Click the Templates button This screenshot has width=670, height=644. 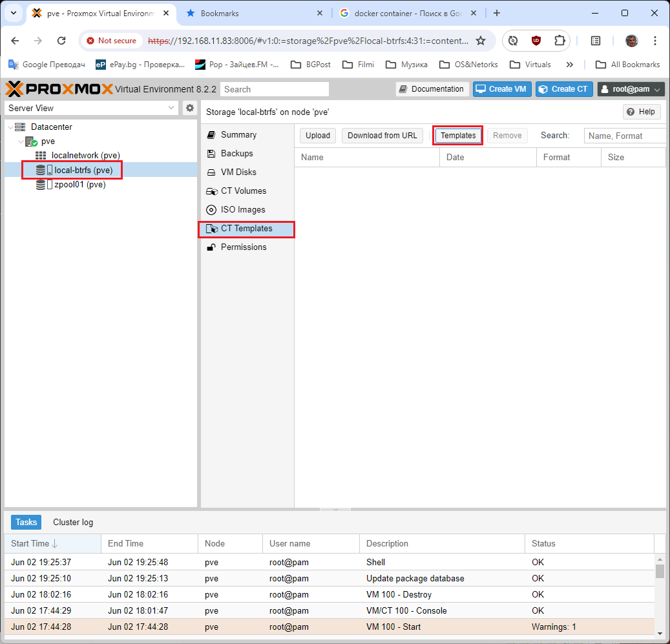point(457,136)
